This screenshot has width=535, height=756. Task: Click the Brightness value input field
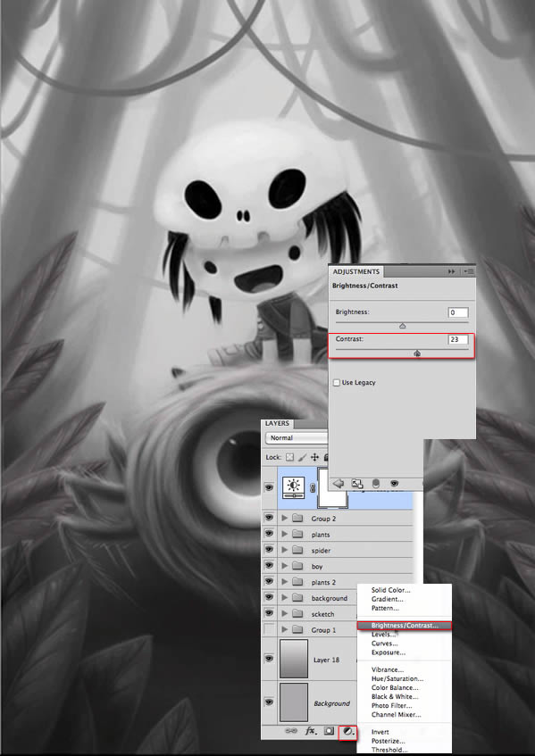[x=458, y=312]
